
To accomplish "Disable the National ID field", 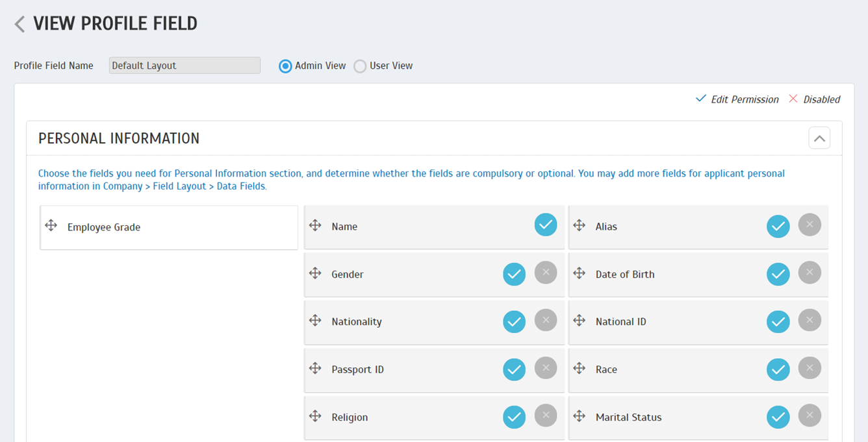I will (810, 320).
